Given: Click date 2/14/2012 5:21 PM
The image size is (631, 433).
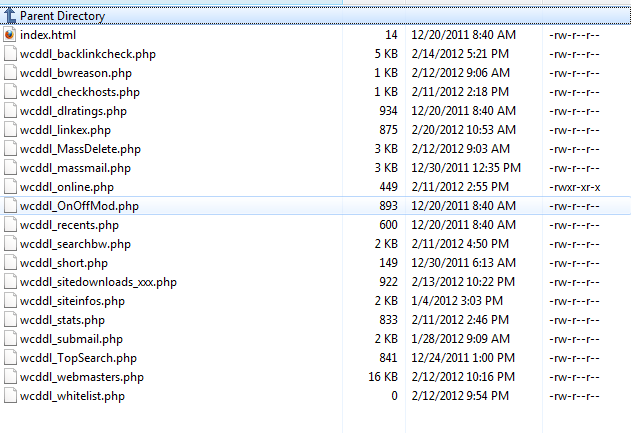Looking at the screenshot, I should point(460,54).
